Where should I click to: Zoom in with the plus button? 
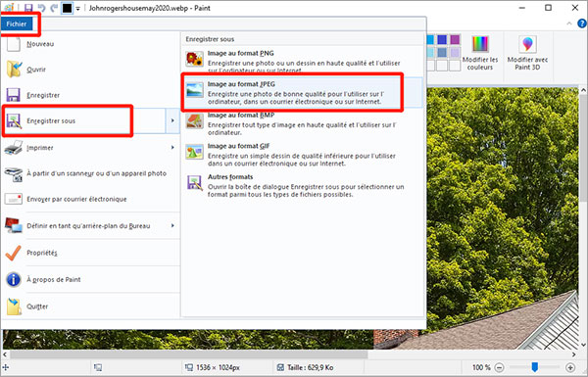click(570, 367)
